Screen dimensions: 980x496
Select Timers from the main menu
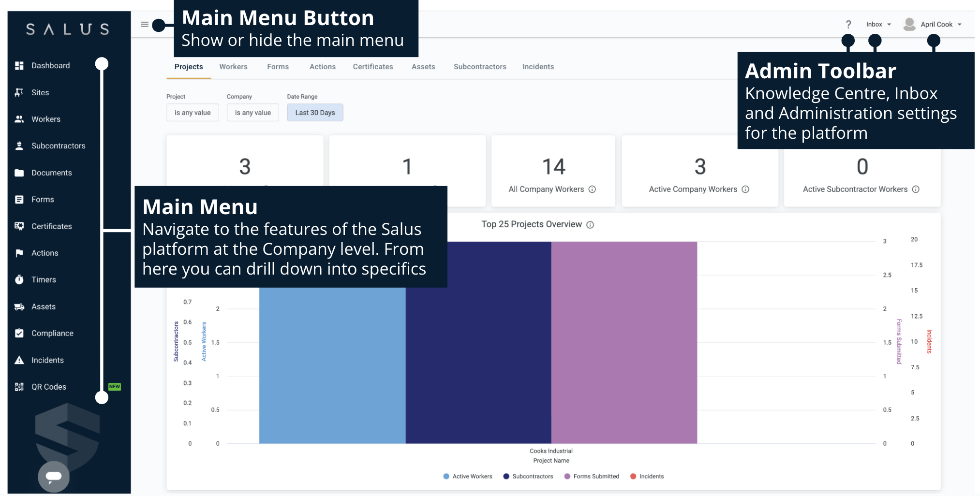pos(44,279)
